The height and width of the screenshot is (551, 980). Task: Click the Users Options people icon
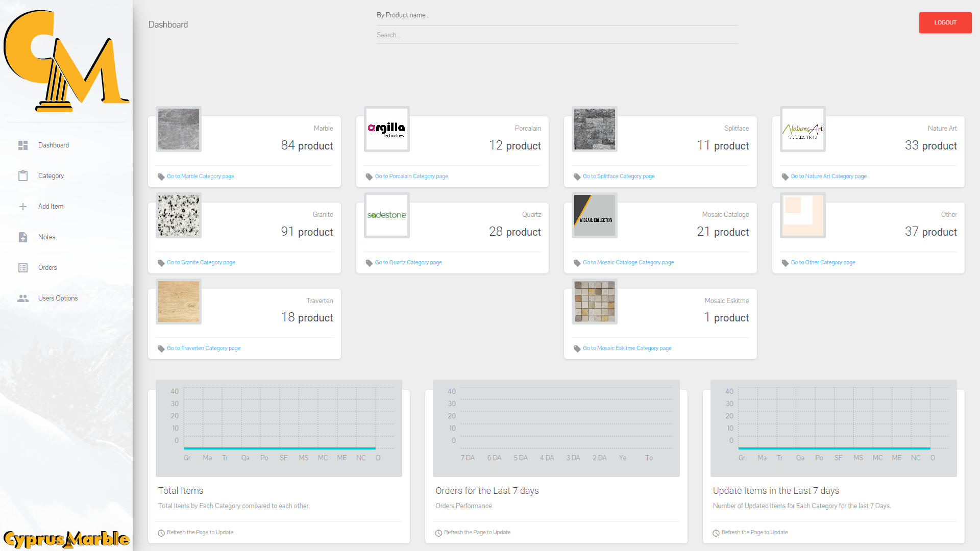click(x=23, y=298)
